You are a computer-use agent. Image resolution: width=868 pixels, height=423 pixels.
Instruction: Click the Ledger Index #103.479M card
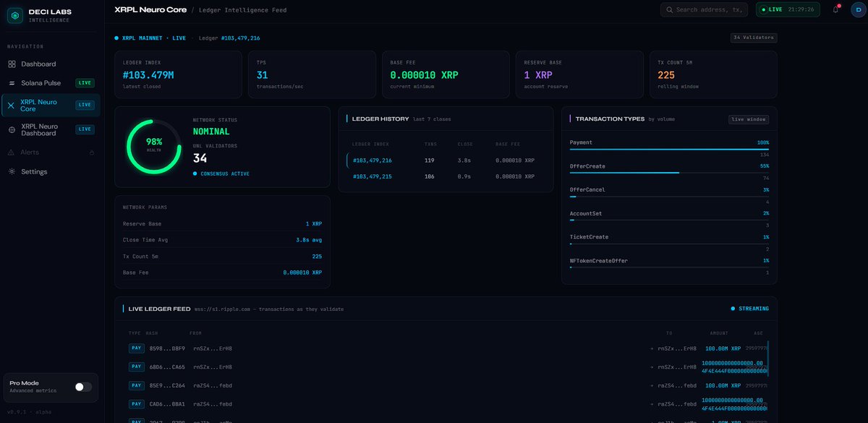(178, 74)
